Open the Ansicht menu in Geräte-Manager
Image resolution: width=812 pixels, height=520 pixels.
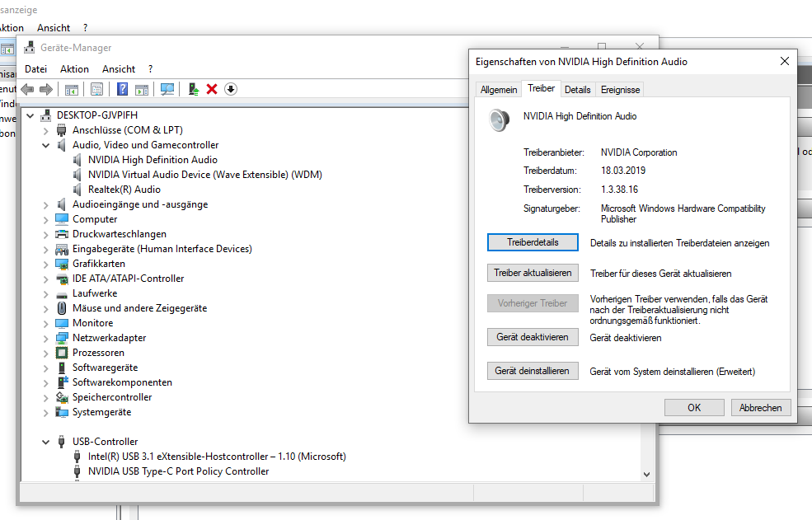click(119, 69)
